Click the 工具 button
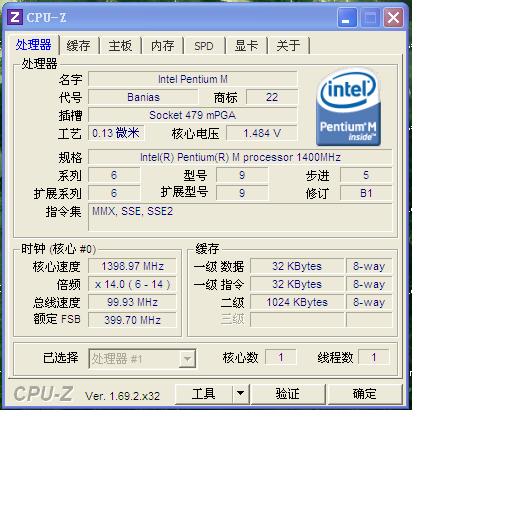The width and height of the screenshot is (512, 512). (203, 394)
